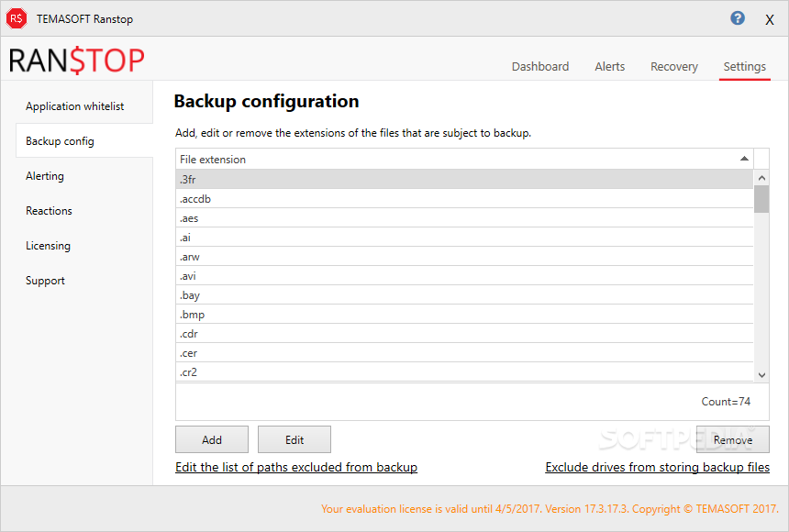Image resolution: width=789 pixels, height=532 pixels.
Task: Open Exclude drives from storing backup files link
Action: (657, 467)
